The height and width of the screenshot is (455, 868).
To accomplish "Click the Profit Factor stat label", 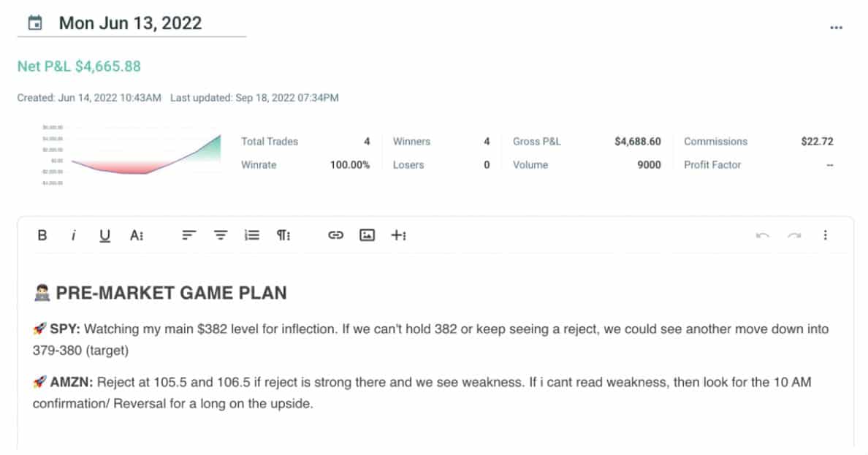I will (x=712, y=164).
